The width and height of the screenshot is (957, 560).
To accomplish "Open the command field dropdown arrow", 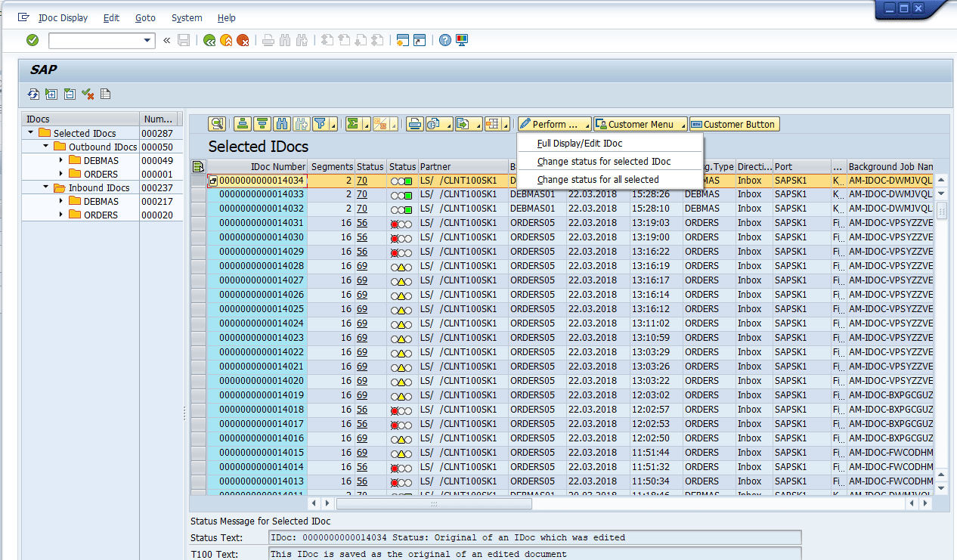I will click(x=147, y=40).
